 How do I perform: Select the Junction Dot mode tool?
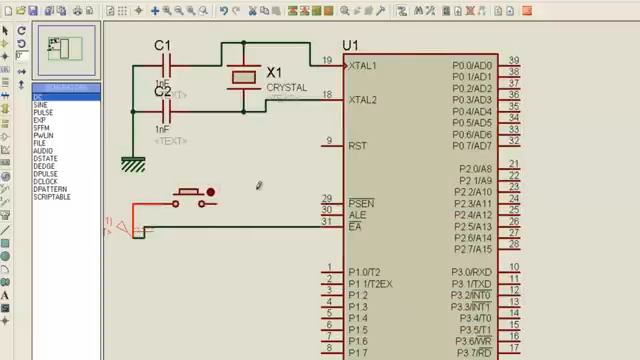(5, 56)
